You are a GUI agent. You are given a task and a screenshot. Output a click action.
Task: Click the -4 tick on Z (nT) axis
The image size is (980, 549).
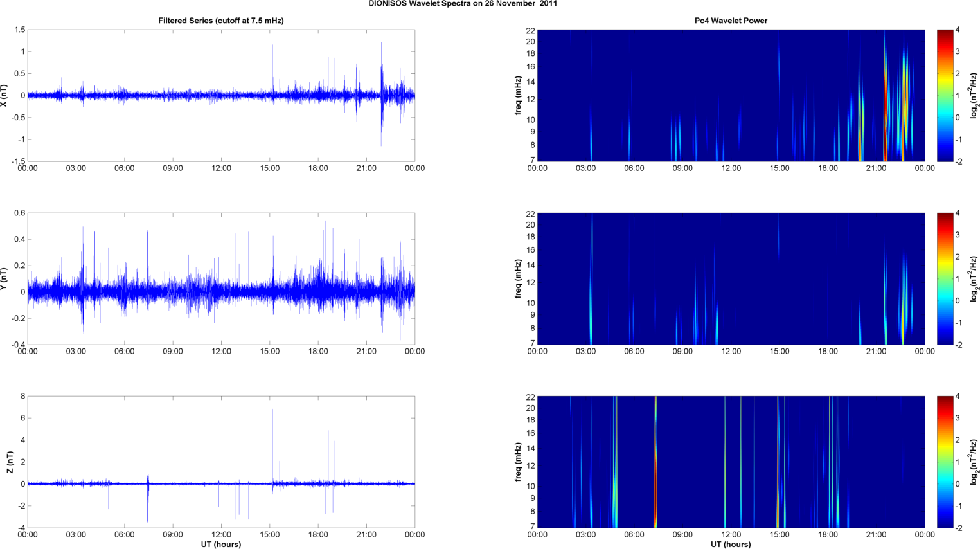(21, 528)
